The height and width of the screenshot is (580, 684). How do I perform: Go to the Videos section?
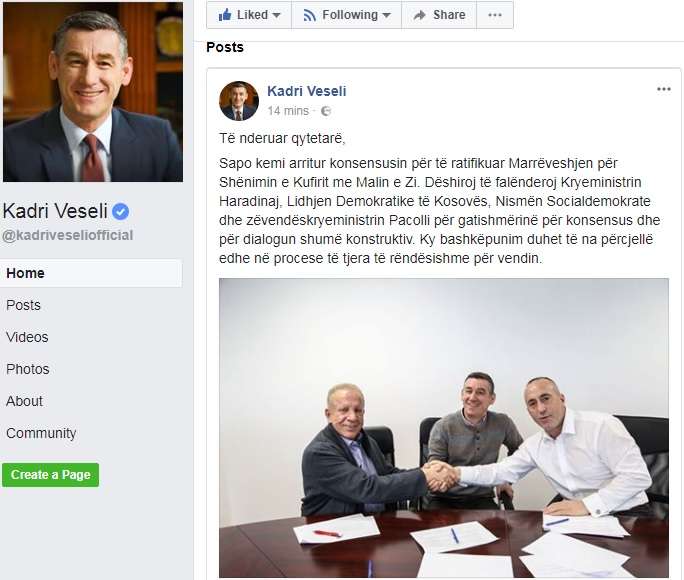27,337
